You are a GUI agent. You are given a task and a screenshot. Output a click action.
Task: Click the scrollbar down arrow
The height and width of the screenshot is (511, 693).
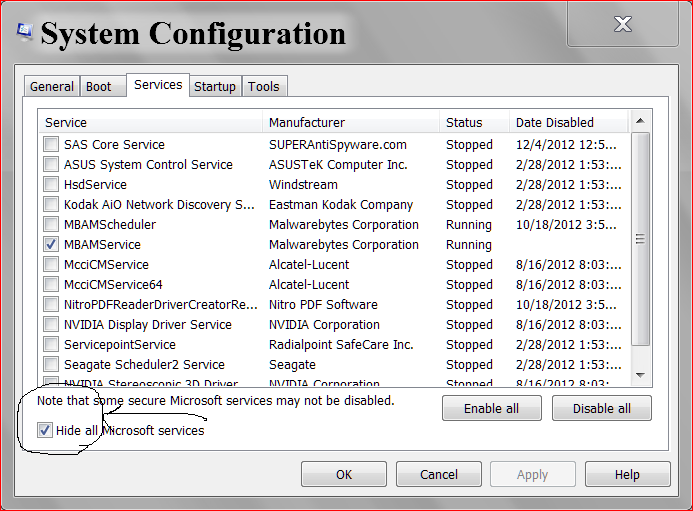click(640, 375)
